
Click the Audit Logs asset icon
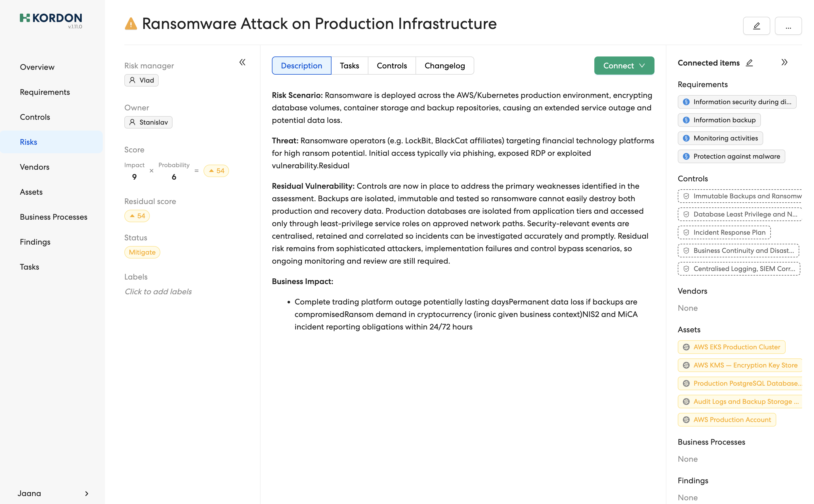click(686, 402)
